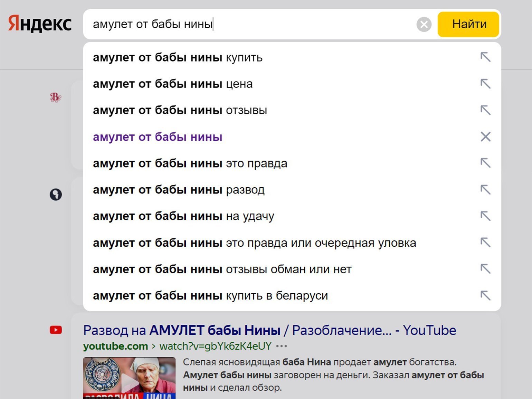
Task: Fill query using arrow beside 'отзывы' suggestion
Action: 485,110
